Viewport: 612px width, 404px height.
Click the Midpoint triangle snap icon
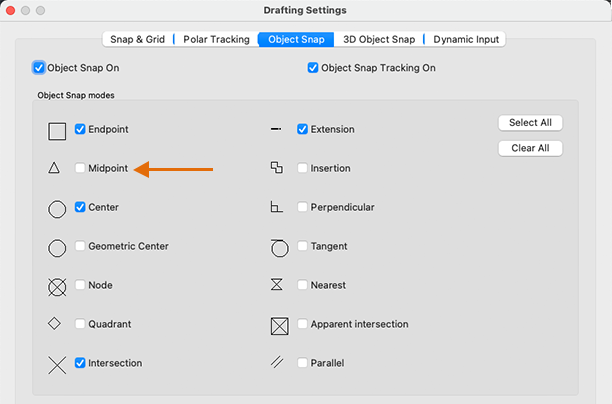[54, 169]
